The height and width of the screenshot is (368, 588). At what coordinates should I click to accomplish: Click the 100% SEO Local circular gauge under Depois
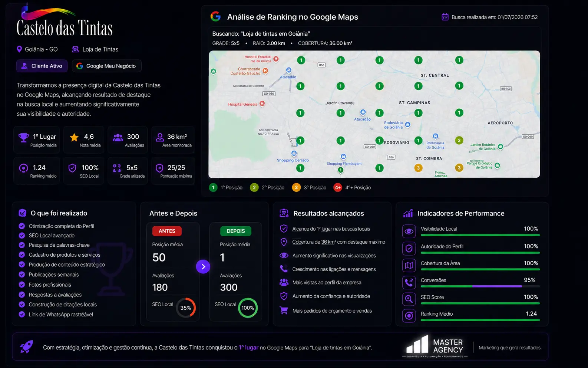(248, 308)
